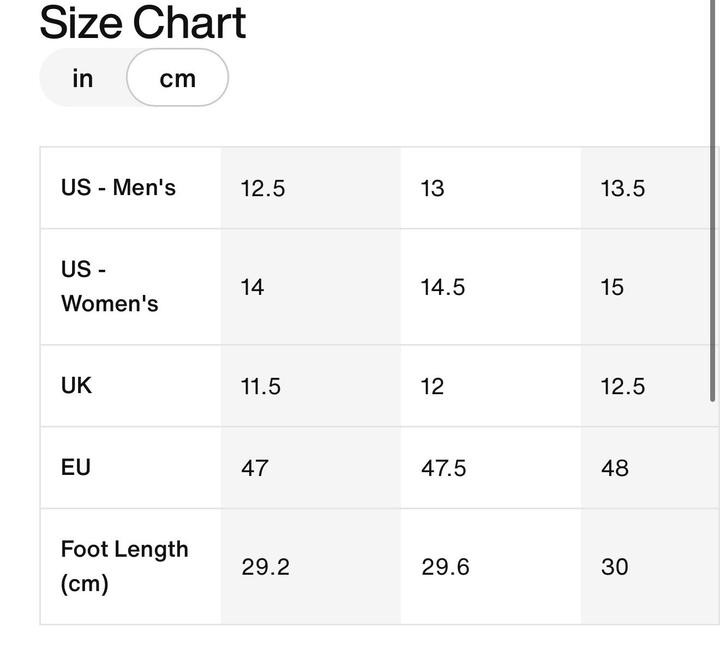Viewport: 720px width, 658px height.
Task: Select US Men's size 13 cell
Action: coord(433,188)
